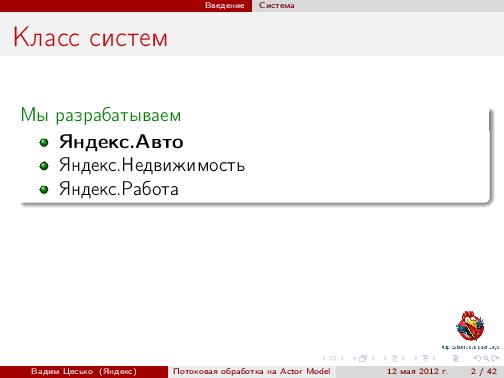The image size is (504, 378).
Task: Click the footer title Потоковая обработка на Actor Model
Action: (x=252, y=371)
